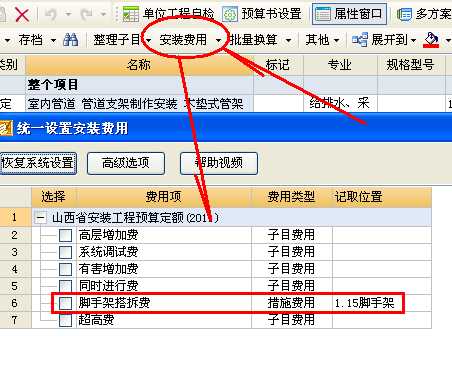The height and width of the screenshot is (387, 452).
Task: Click 子目费用 type cell of 高层增加费
Action: coord(292,235)
